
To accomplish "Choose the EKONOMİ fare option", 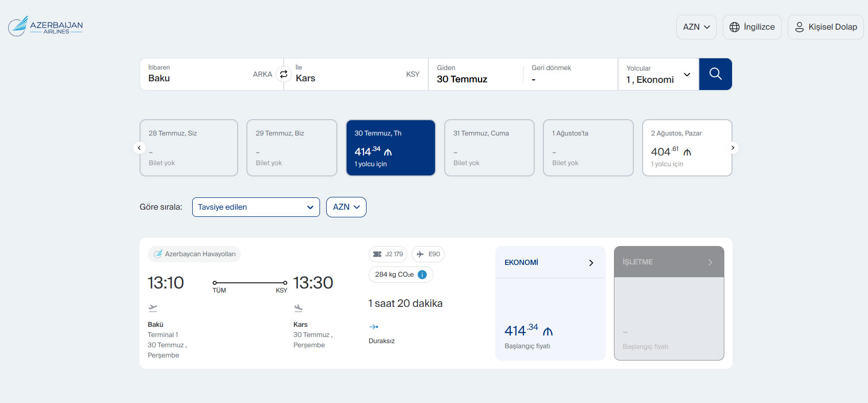I will (x=551, y=303).
